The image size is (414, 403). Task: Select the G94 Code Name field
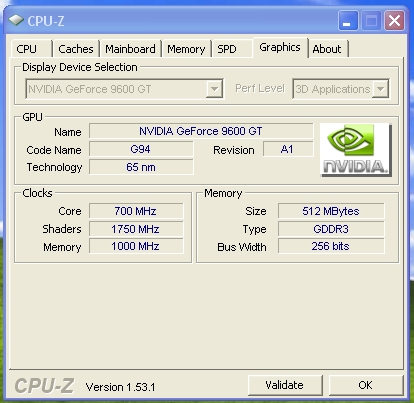click(141, 149)
